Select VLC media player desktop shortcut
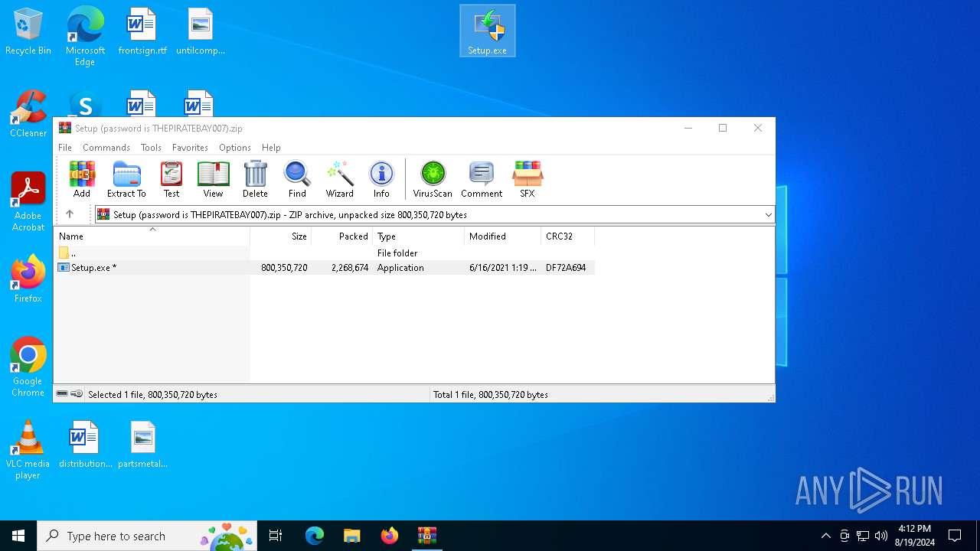The height and width of the screenshot is (551, 980). click(28, 450)
